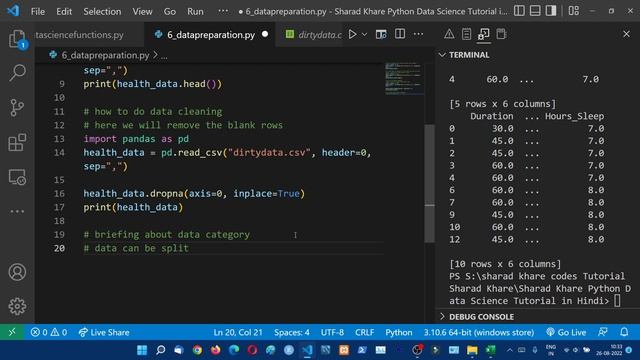This screenshot has width=640, height=360.
Task: Click the editor minimap
Action: click(x=404, y=78)
